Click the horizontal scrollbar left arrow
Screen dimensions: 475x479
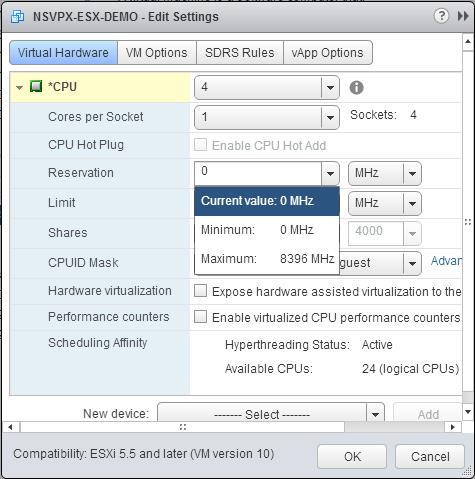click(x=10, y=427)
